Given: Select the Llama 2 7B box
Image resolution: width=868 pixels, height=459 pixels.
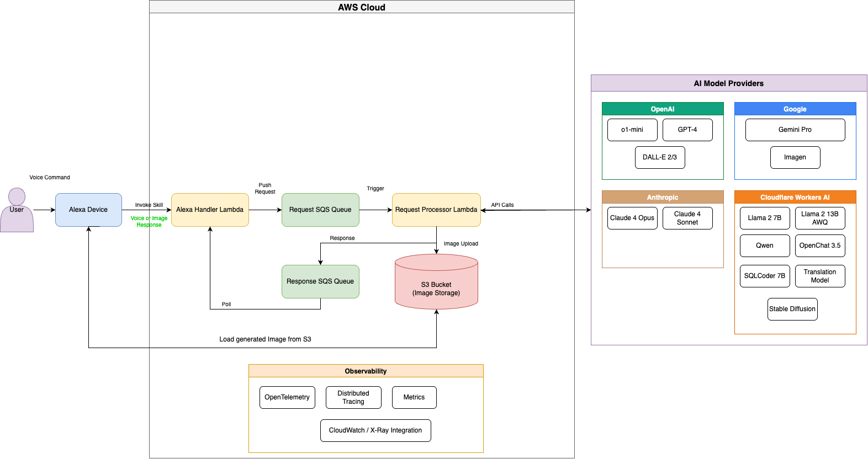Looking at the screenshot, I should tap(765, 218).
